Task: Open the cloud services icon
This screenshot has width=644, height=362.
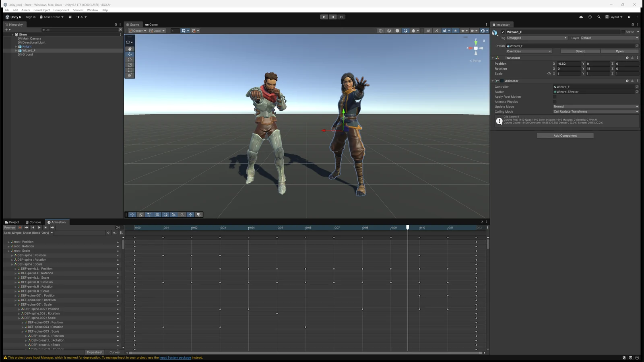Action: tap(581, 17)
